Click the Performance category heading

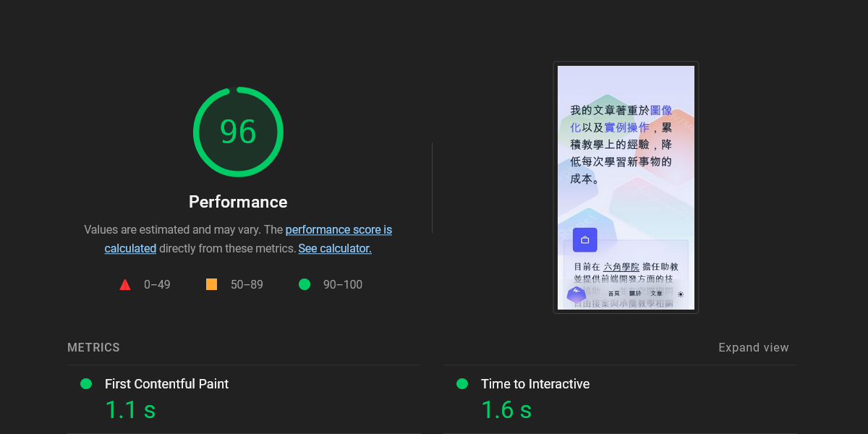coord(238,202)
